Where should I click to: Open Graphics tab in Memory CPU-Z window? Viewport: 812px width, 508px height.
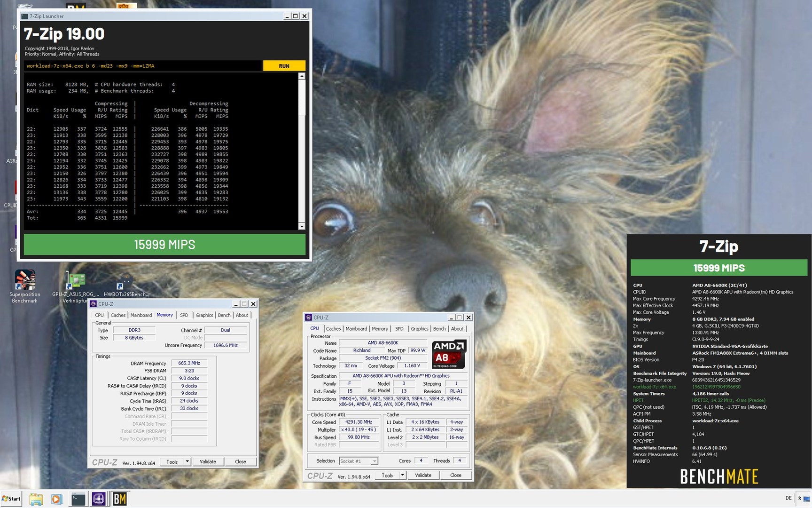tap(204, 315)
